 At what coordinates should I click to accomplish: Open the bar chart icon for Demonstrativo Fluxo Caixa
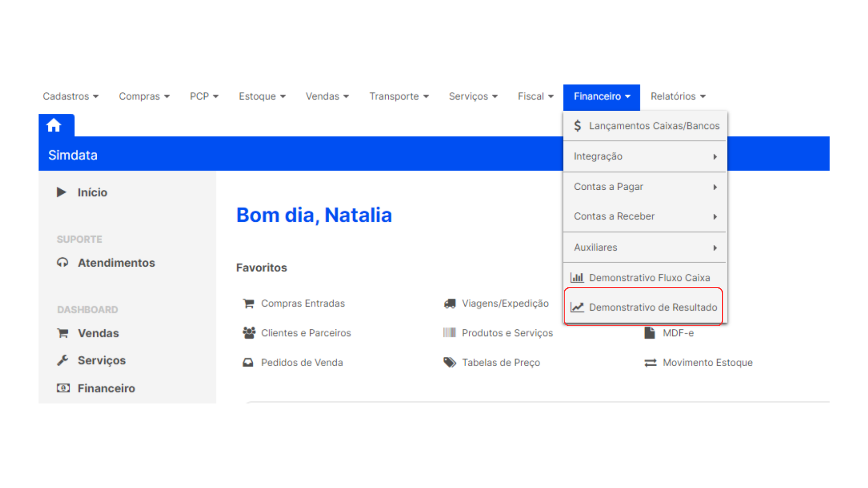pyautogui.click(x=577, y=277)
